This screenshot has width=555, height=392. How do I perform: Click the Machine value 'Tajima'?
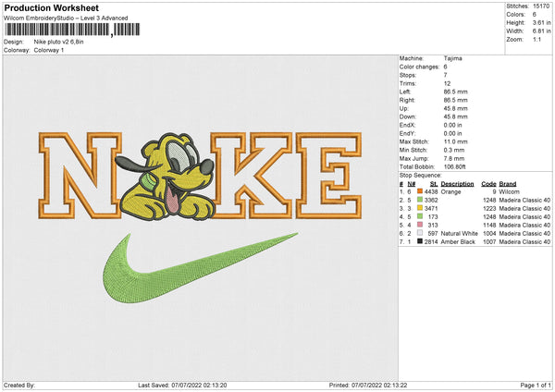(x=452, y=58)
